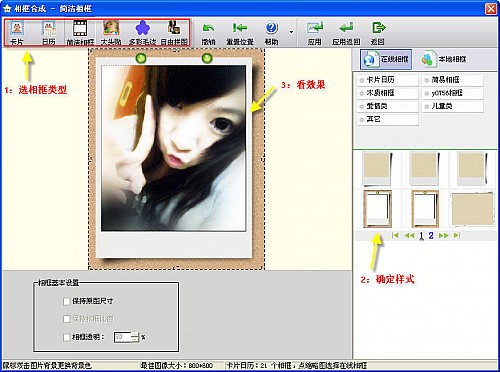Choose the 卡片日历 frame category
This screenshot has height=372, width=500.
click(x=388, y=80)
